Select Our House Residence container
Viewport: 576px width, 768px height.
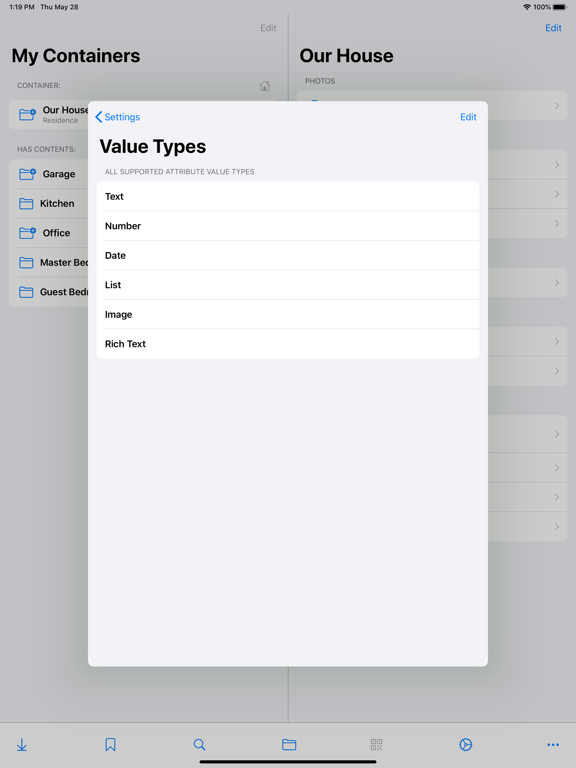coord(49,115)
